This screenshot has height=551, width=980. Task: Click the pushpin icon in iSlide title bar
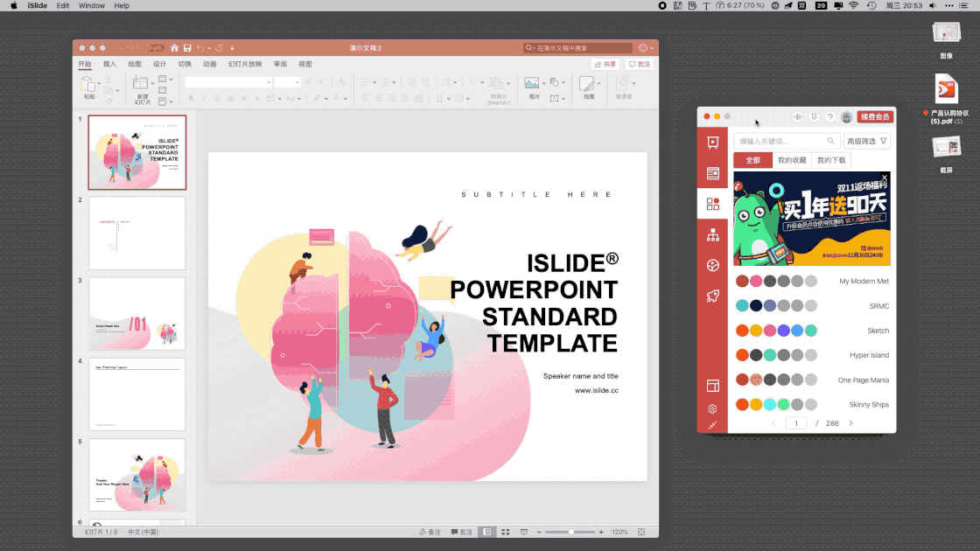(x=814, y=117)
